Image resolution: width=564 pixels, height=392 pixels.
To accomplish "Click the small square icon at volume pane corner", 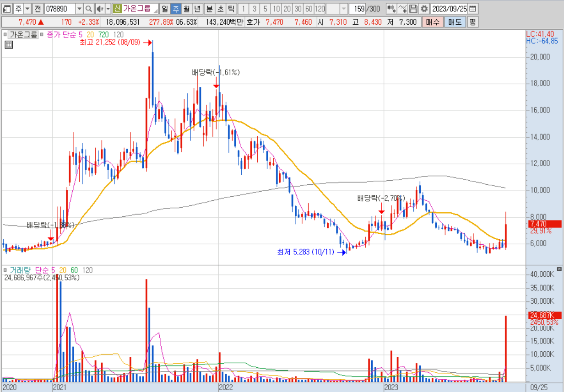I will pos(559,269).
